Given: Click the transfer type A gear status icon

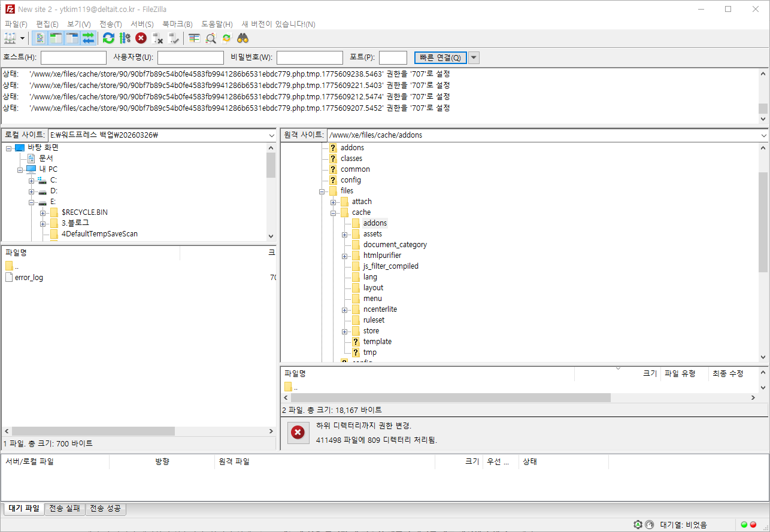Looking at the screenshot, I should click(638, 525).
